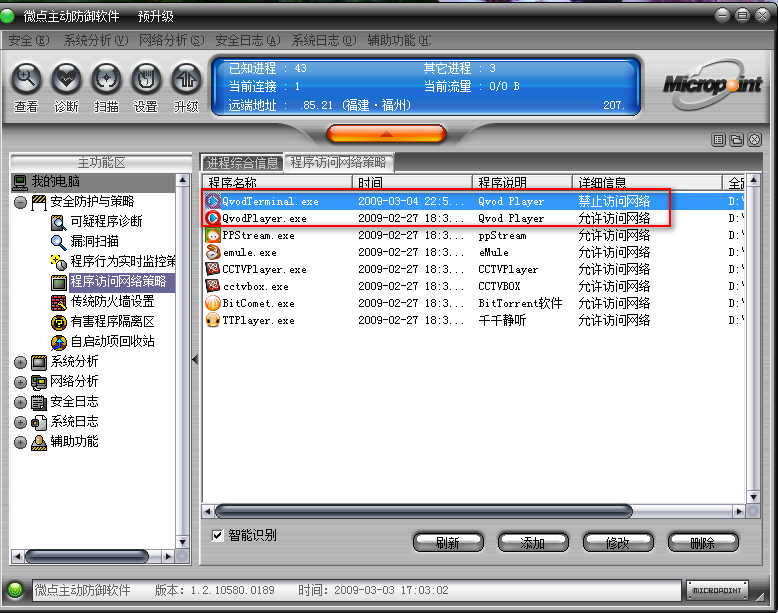The width and height of the screenshot is (778, 613).
Task: Click the first panel layout icon above the list
Action: tap(718, 140)
